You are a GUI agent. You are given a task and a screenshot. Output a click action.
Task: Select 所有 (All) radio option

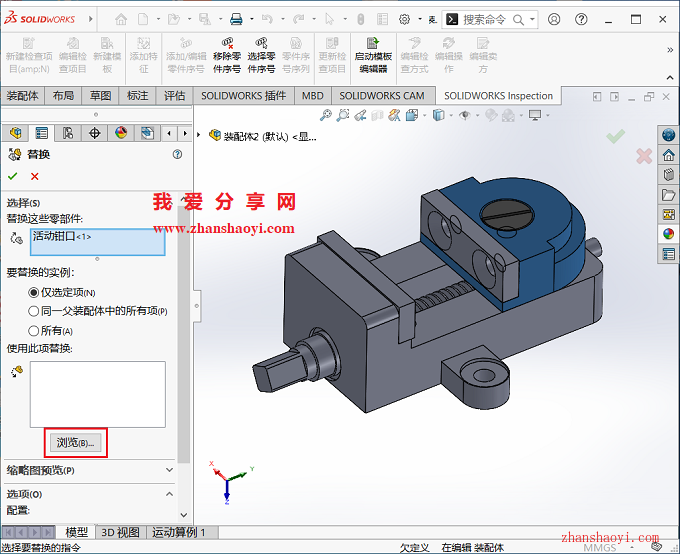(33, 331)
